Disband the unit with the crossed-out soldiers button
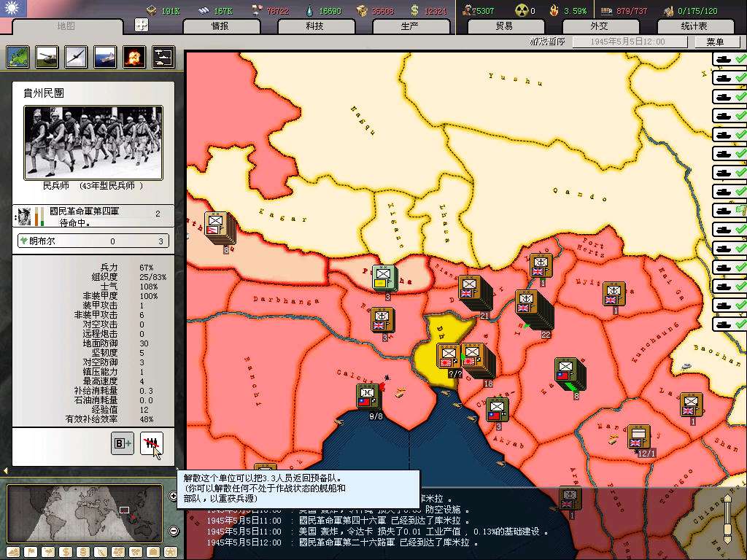 (152, 443)
